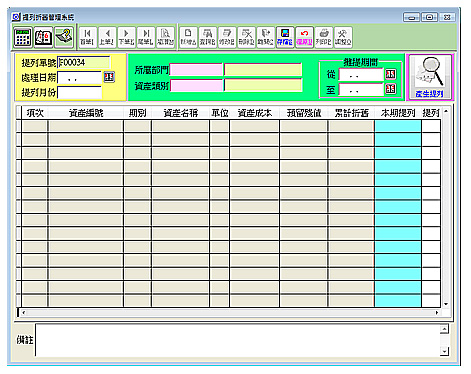The width and height of the screenshot is (471, 374).
Task: Select the 資產編號 column header
Action: [86, 113]
